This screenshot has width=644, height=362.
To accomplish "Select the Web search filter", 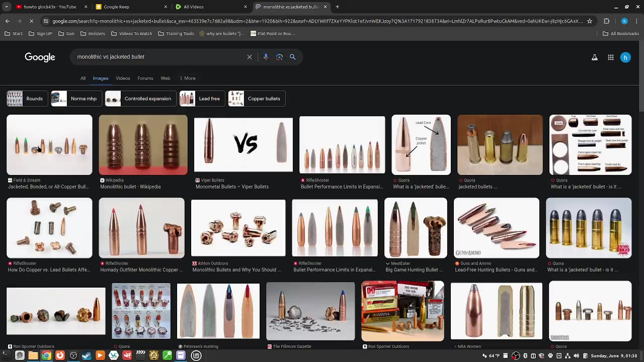I will (x=166, y=78).
